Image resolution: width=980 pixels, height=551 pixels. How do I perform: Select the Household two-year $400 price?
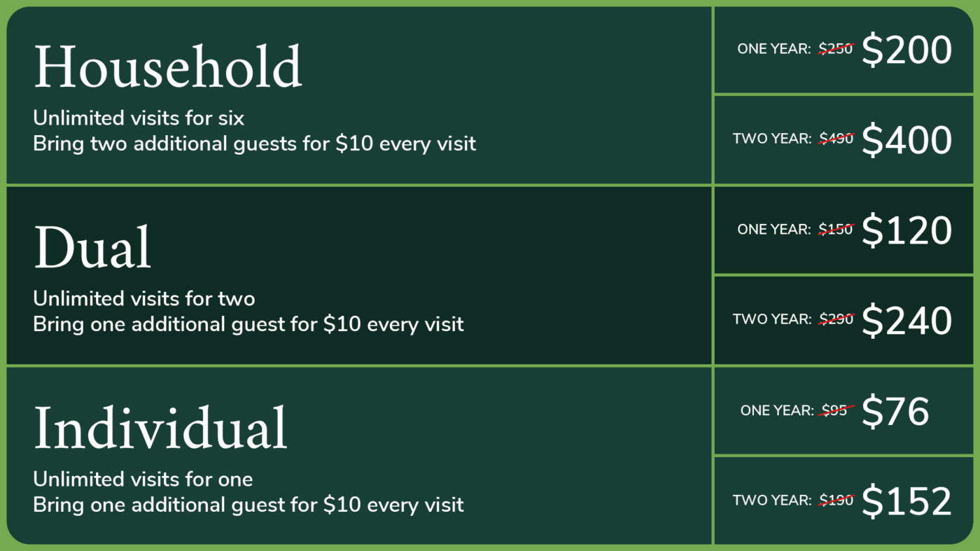[x=906, y=140]
